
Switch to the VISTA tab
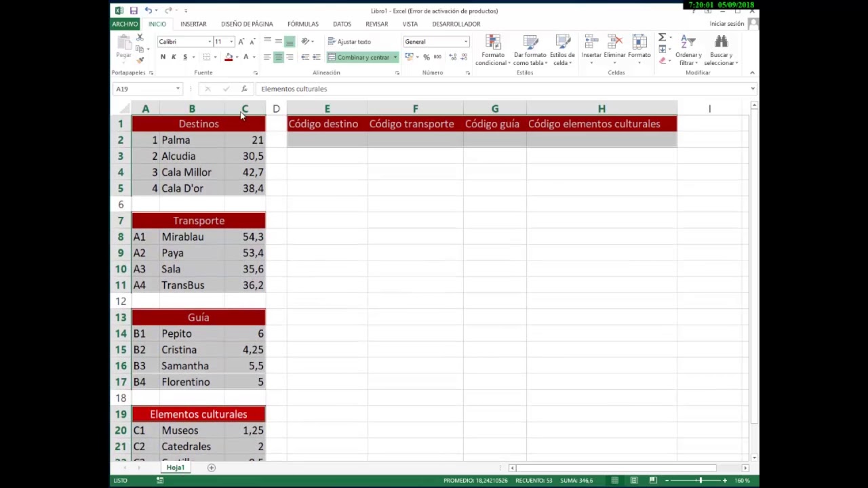coord(410,24)
